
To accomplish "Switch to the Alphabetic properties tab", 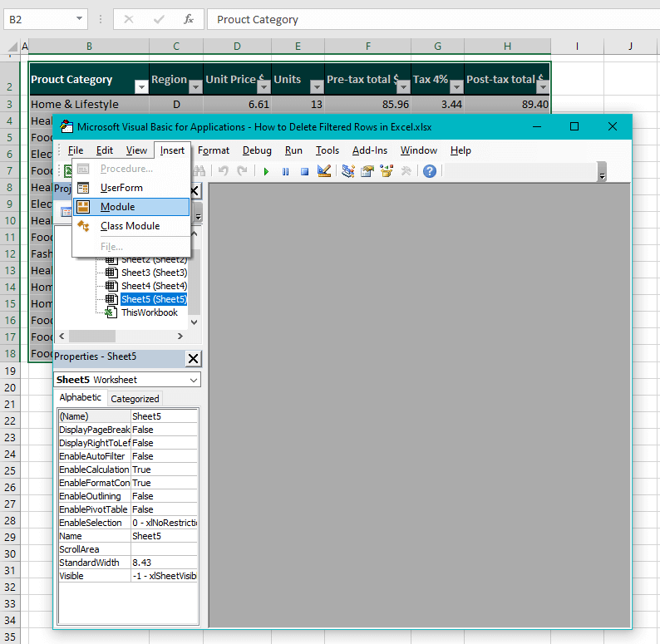I will pos(81,397).
